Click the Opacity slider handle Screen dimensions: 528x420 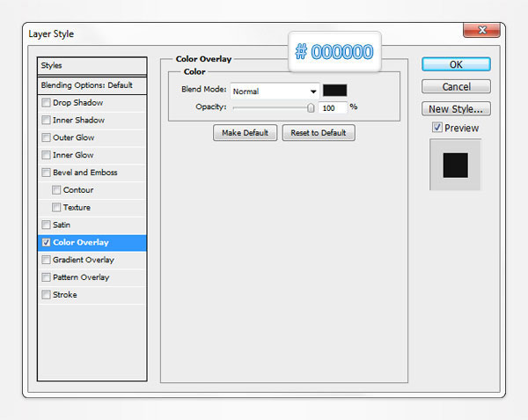[x=311, y=107]
